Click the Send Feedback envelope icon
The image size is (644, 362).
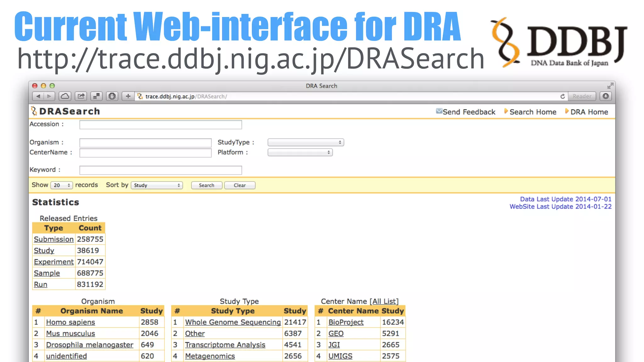tap(439, 111)
